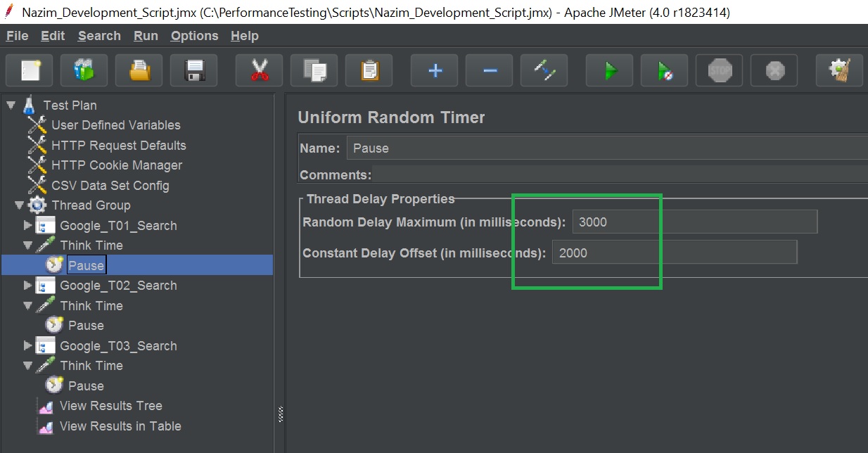Click the Google_T02_Search controller icon
This screenshot has width=868, height=453.
46,286
